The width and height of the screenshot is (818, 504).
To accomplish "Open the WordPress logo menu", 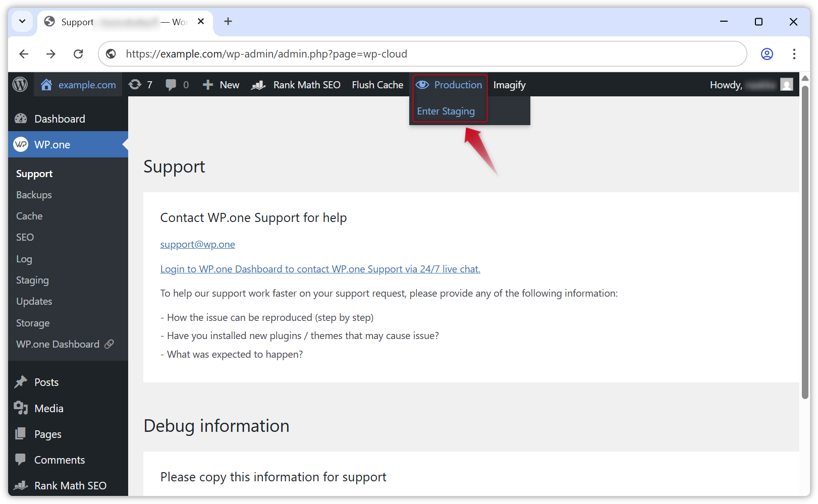I will click(20, 84).
